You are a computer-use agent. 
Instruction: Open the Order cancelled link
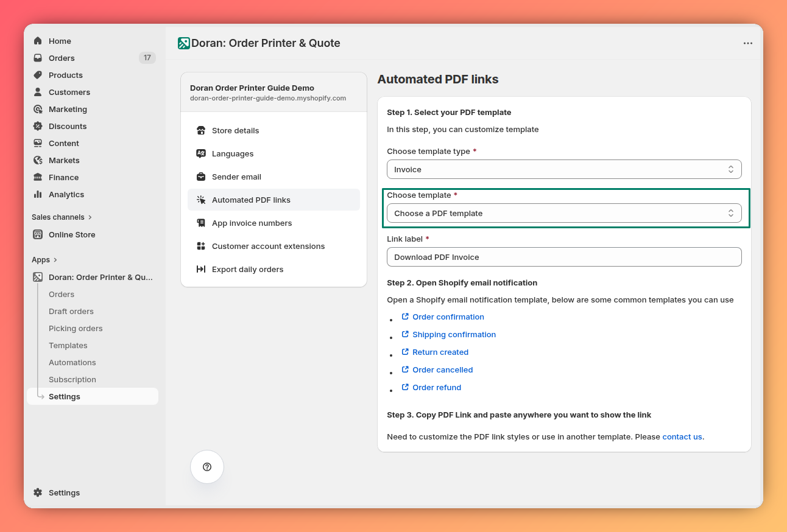tap(442, 369)
